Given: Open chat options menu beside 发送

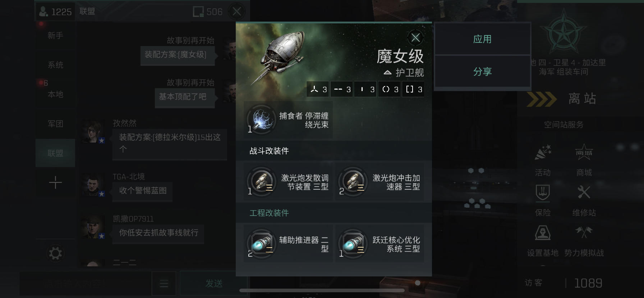Looking at the screenshot, I should coord(164,284).
